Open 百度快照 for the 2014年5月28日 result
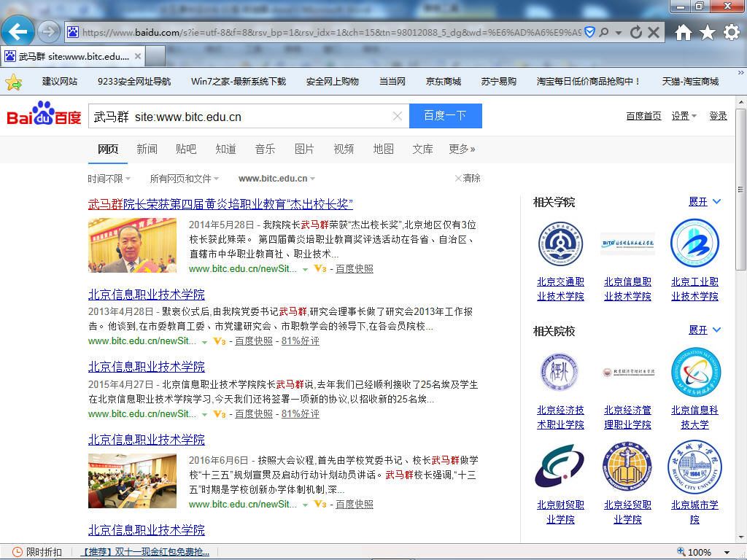Viewport: 747px width, 560px height. pyautogui.click(x=355, y=268)
